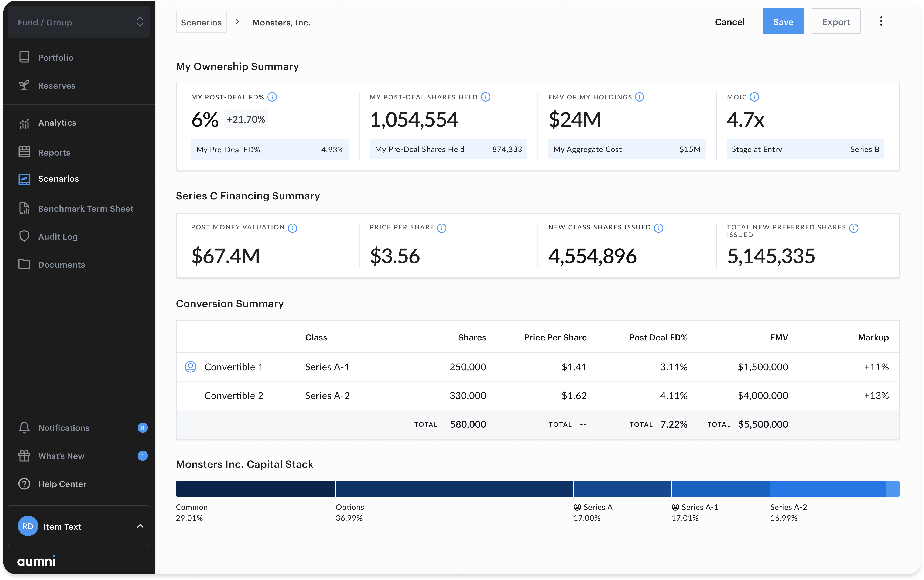This screenshot has height=580, width=924.
Task: Click the My Aggregate Cost row
Action: click(x=627, y=149)
